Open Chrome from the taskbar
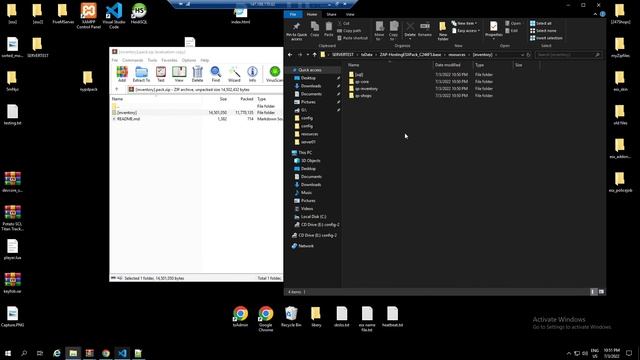This screenshot has height=360, width=640. [x=106, y=353]
